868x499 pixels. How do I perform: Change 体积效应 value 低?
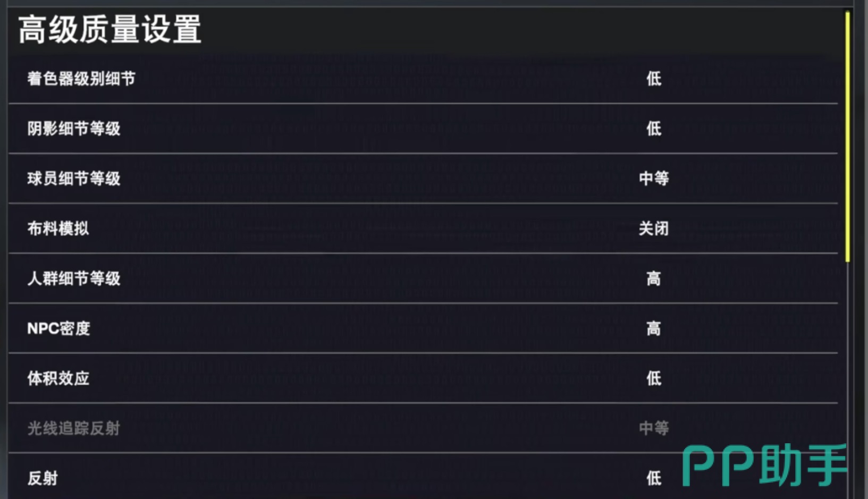tap(654, 378)
